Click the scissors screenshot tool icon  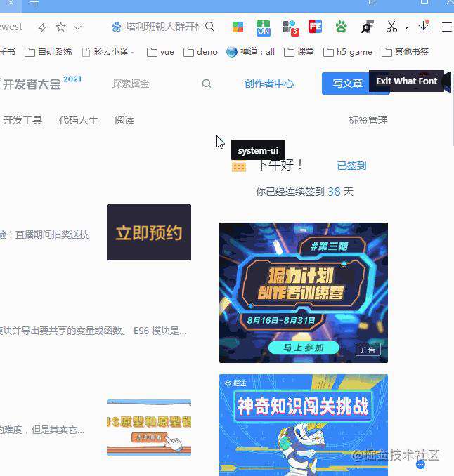(391, 27)
